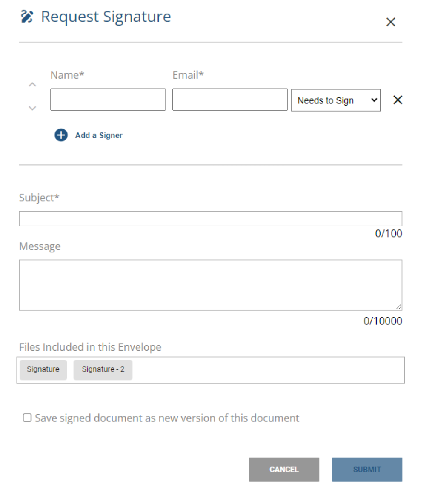Move the signer up with the chevron
This screenshot has height=504, width=435.
tap(31, 83)
